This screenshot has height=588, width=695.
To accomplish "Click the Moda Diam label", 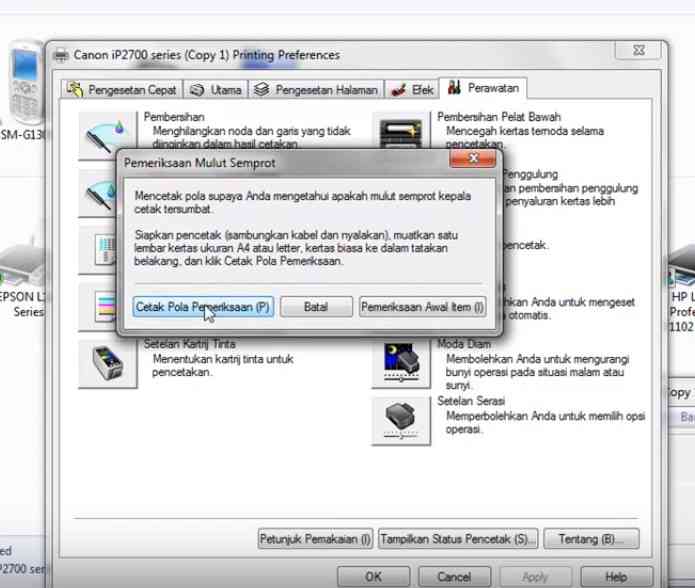I will (x=464, y=344).
